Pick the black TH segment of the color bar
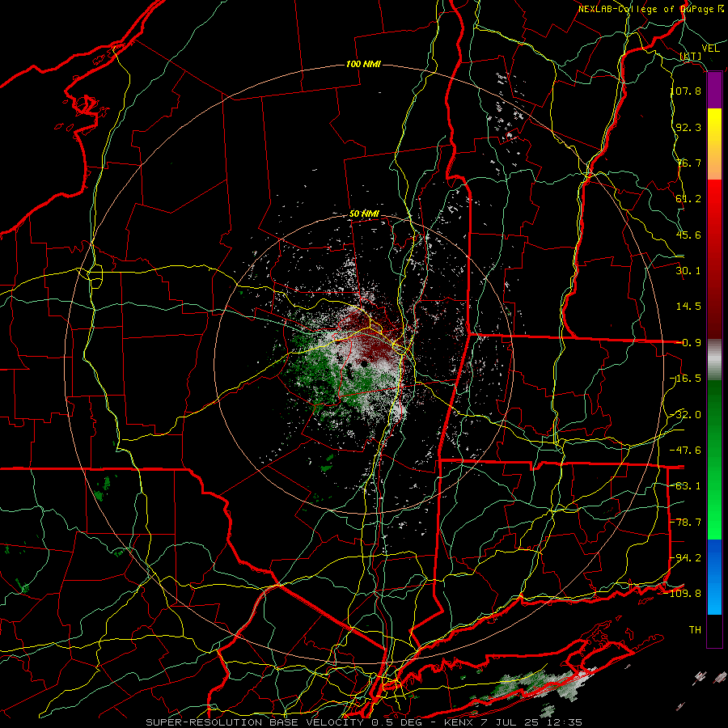728x728 pixels. [714, 630]
